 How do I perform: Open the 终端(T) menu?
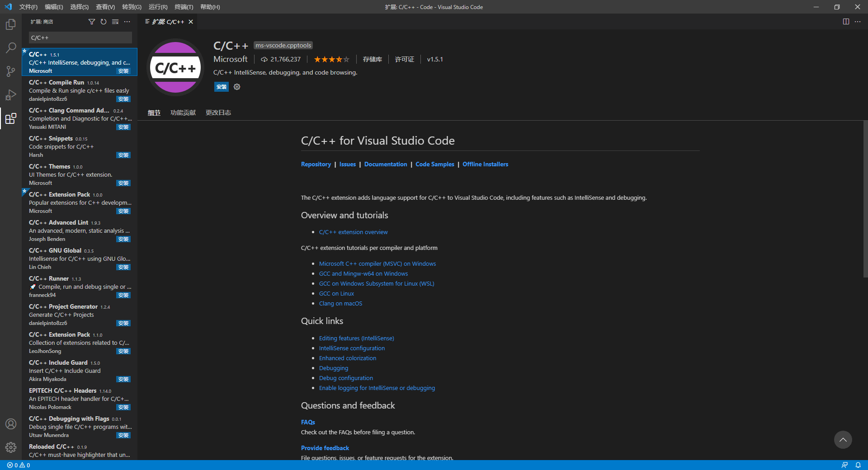(x=184, y=7)
